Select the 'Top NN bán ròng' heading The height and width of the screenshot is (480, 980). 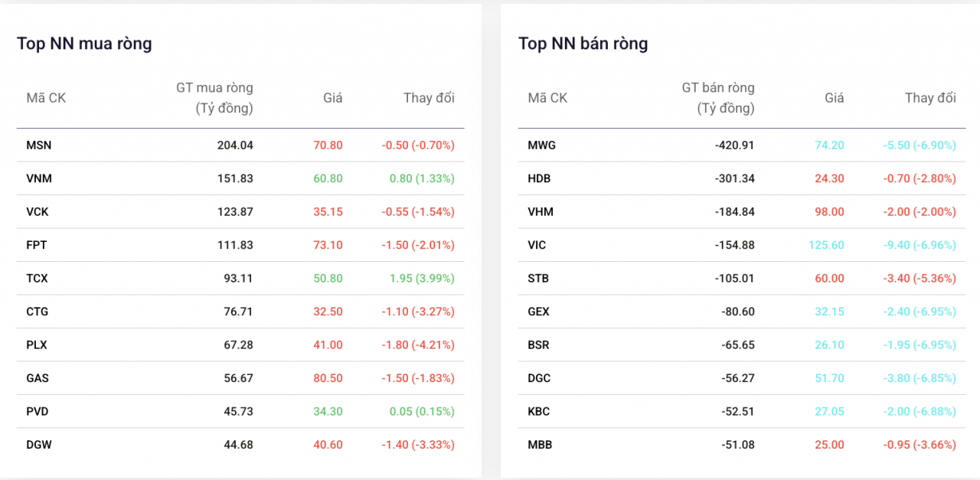tap(583, 44)
